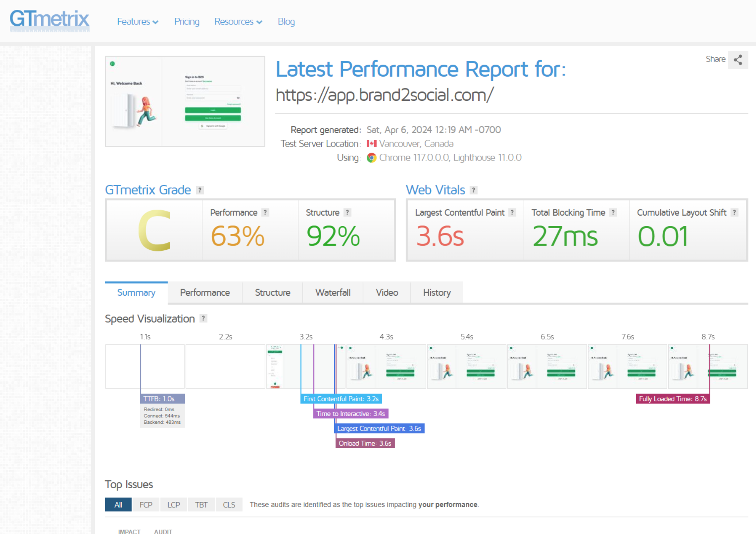This screenshot has width=756, height=534.
Task: Click Largest Contentful Paint help icon
Action: point(512,213)
